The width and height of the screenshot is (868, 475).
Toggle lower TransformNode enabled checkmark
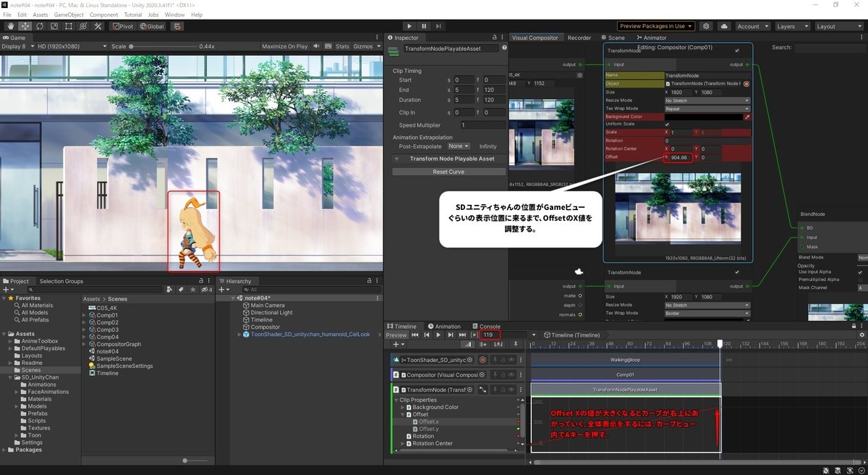click(736, 272)
